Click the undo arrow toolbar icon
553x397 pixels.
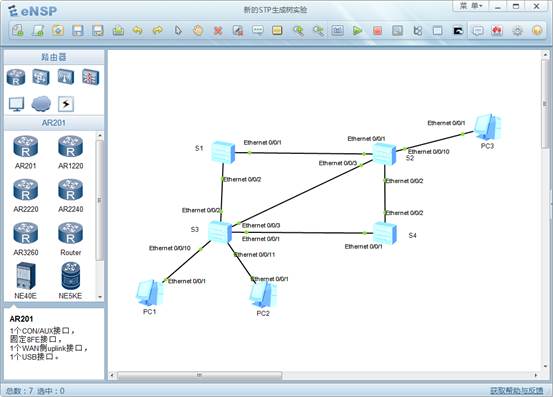pyautogui.click(x=138, y=31)
